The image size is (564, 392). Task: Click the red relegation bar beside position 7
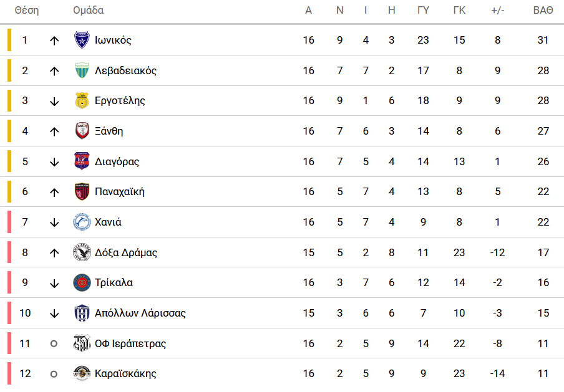(x=9, y=222)
